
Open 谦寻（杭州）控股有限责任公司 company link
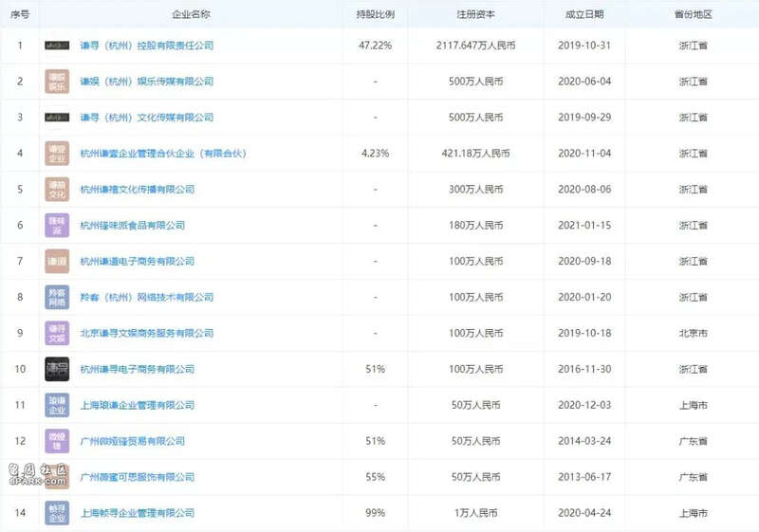point(147,46)
